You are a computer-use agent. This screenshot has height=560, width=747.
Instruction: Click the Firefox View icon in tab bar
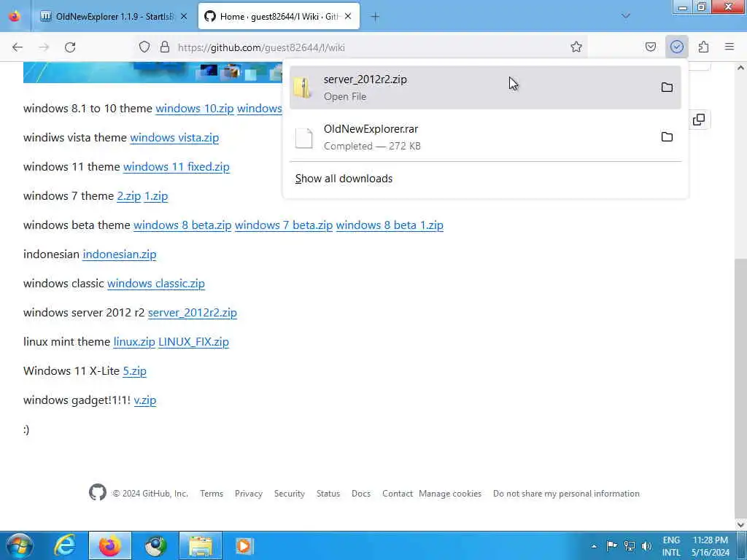15,16
